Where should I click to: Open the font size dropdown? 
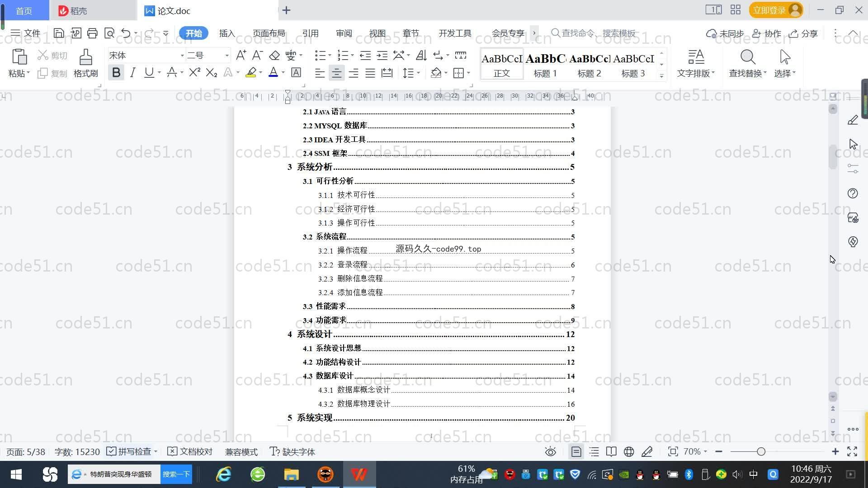pyautogui.click(x=227, y=55)
